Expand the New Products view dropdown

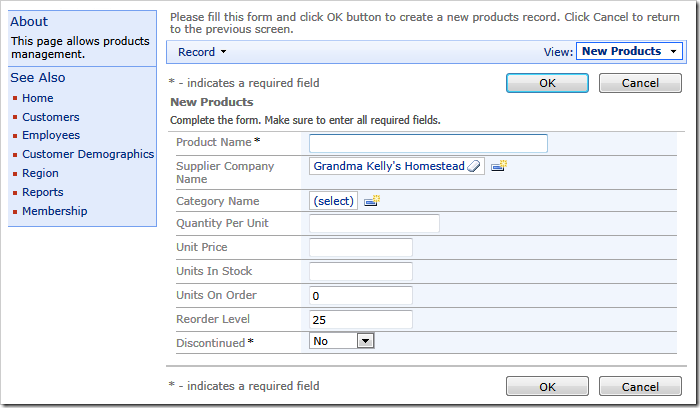tap(628, 51)
